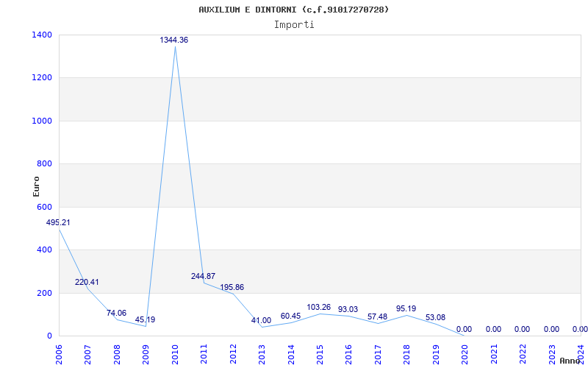Click the 2008 year tick label
The height and width of the screenshot is (368, 588).
pos(117,355)
